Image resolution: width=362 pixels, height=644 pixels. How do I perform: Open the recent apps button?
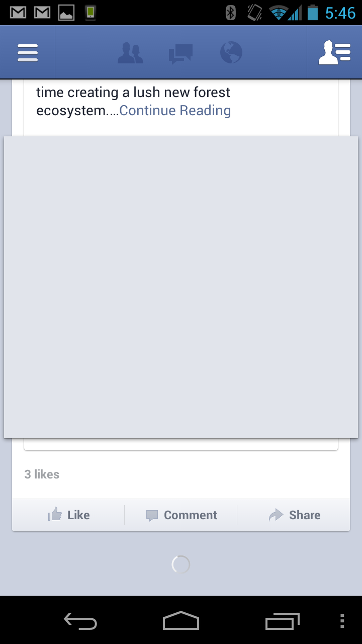click(282, 621)
